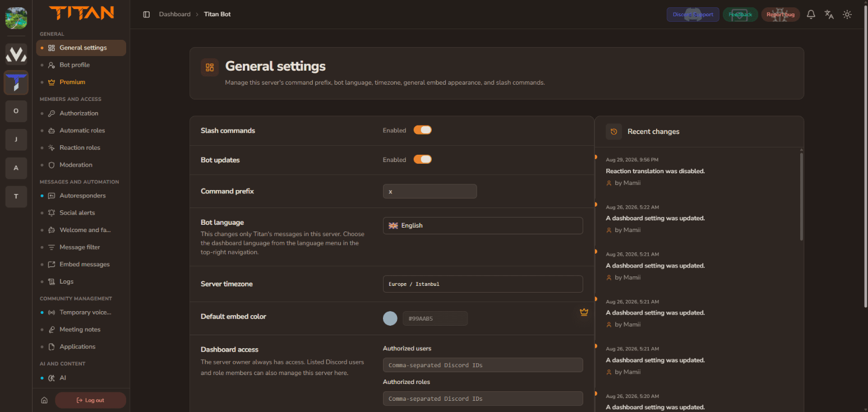Image resolution: width=868 pixels, height=412 pixels.
Task: Click the Logs sidebar icon
Action: 52,281
